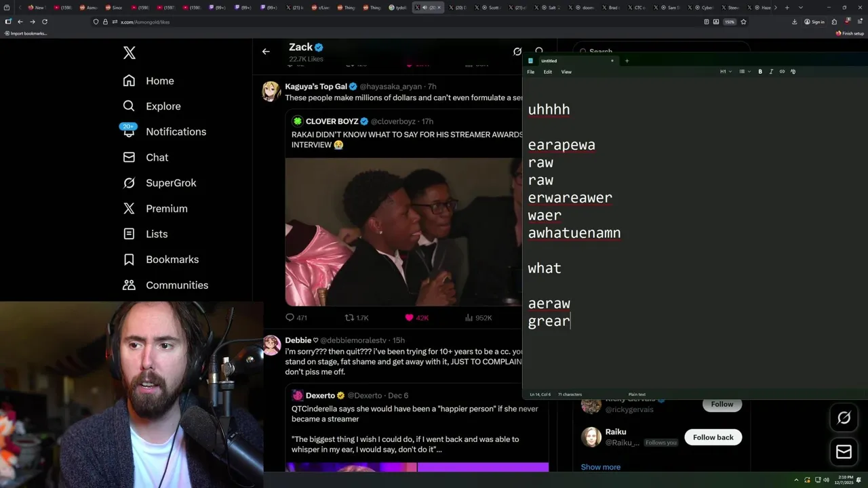Open Communities in the X sidebar
The width and height of the screenshot is (868, 488).
click(x=165, y=285)
